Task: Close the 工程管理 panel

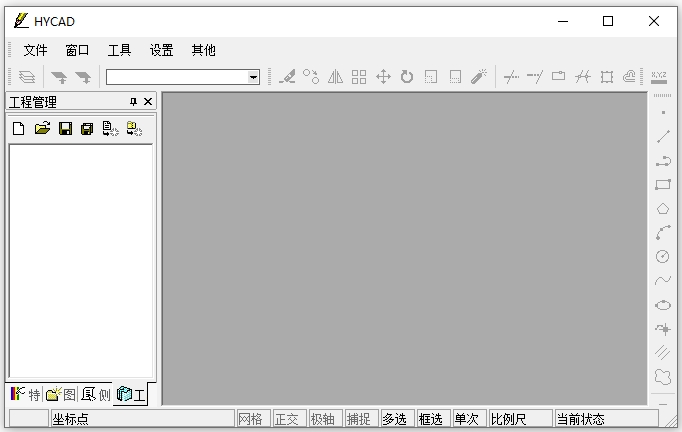Action: pyautogui.click(x=148, y=102)
